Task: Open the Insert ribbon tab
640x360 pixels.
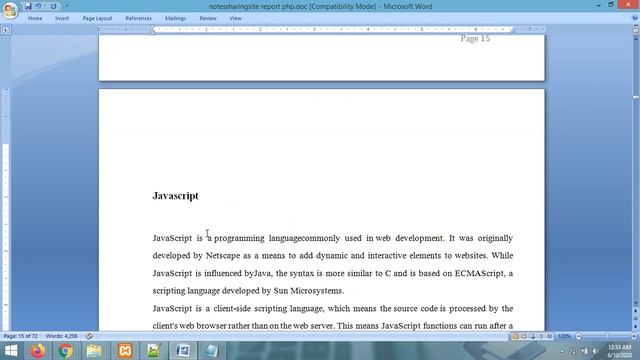Action: (x=62, y=18)
